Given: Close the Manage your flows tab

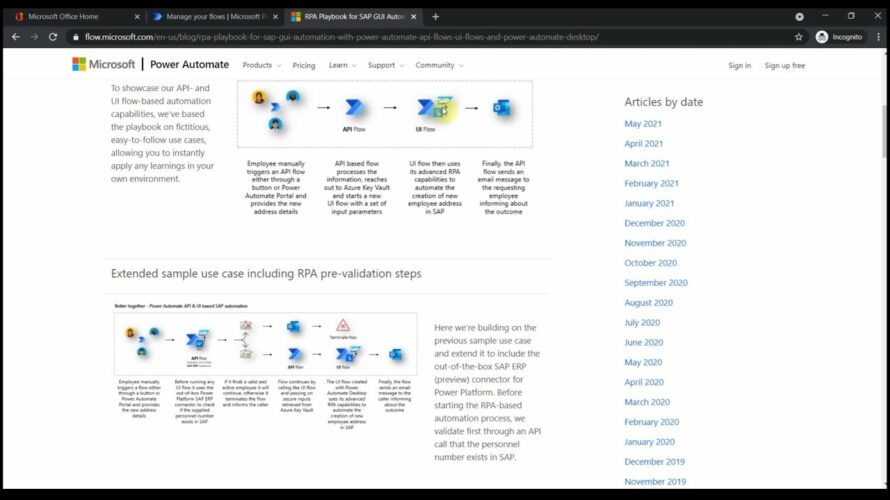Looking at the screenshot, I should click(275, 16).
